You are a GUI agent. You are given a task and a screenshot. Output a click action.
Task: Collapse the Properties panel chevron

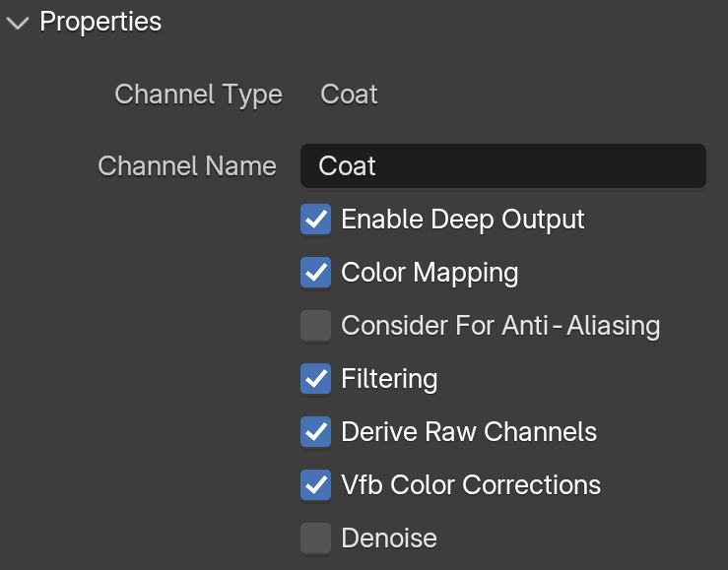coord(18,23)
